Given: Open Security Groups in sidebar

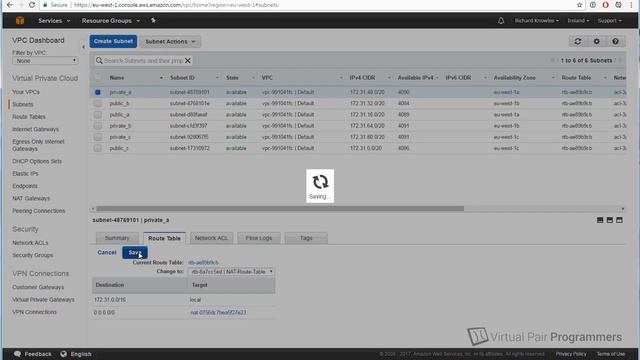Looking at the screenshot, I should coord(33,255).
